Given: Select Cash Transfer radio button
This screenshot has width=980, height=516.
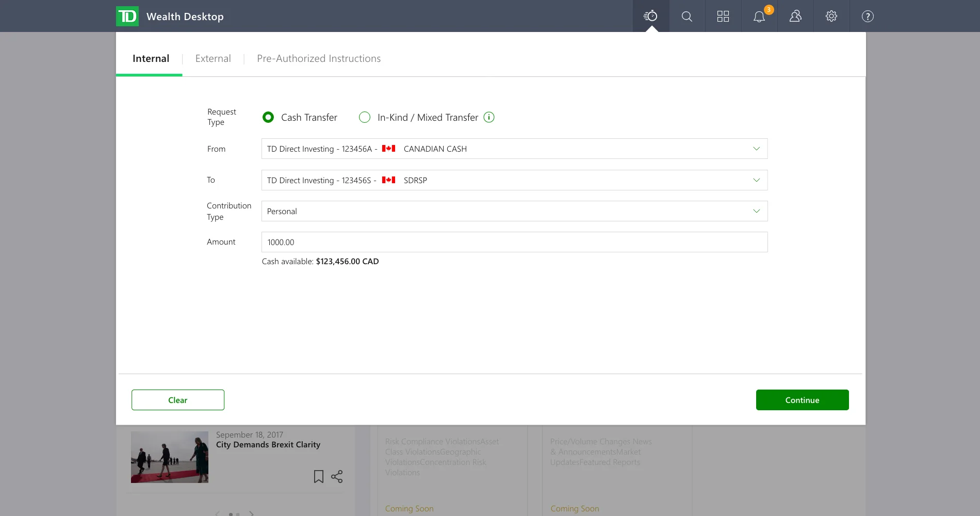Looking at the screenshot, I should click(x=268, y=117).
